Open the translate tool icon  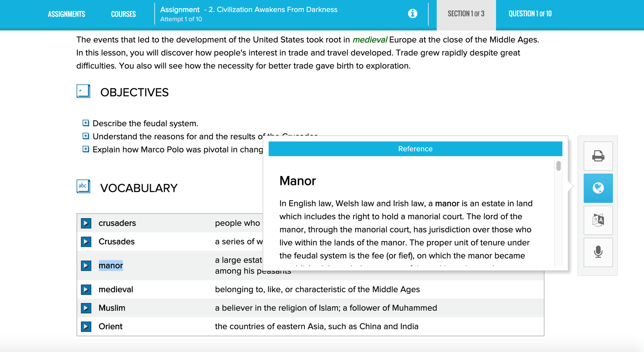(x=598, y=220)
